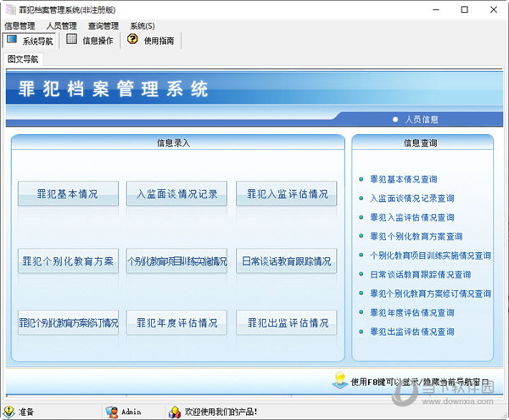Open the 查询管理 menu
509x420 pixels.
pos(103,26)
